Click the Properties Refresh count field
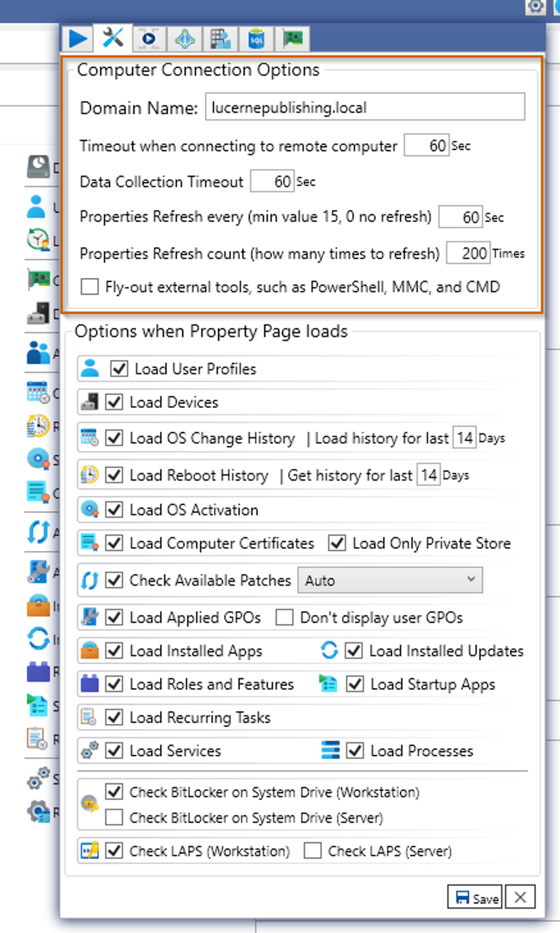 (468, 253)
